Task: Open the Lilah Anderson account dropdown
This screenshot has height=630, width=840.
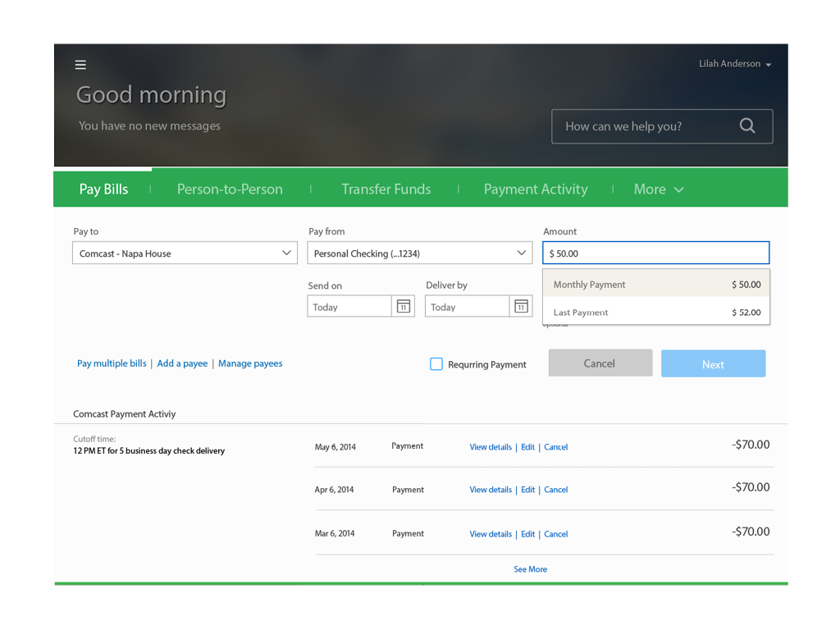Action: tap(735, 64)
